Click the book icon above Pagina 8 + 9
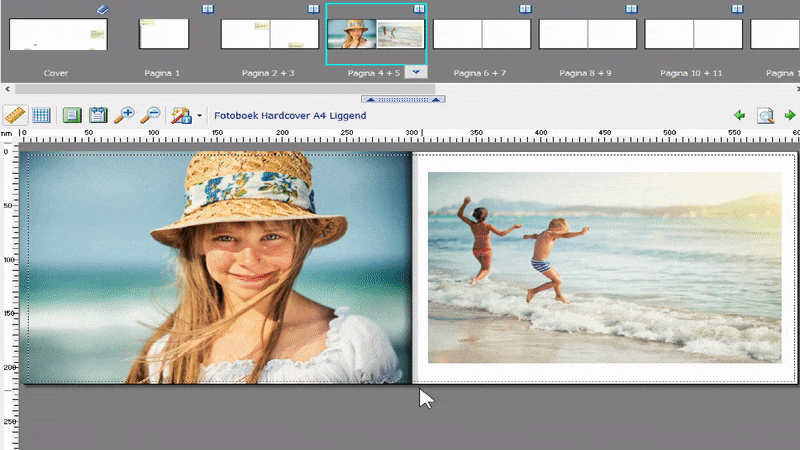The height and width of the screenshot is (450, 800). point(631,9)
